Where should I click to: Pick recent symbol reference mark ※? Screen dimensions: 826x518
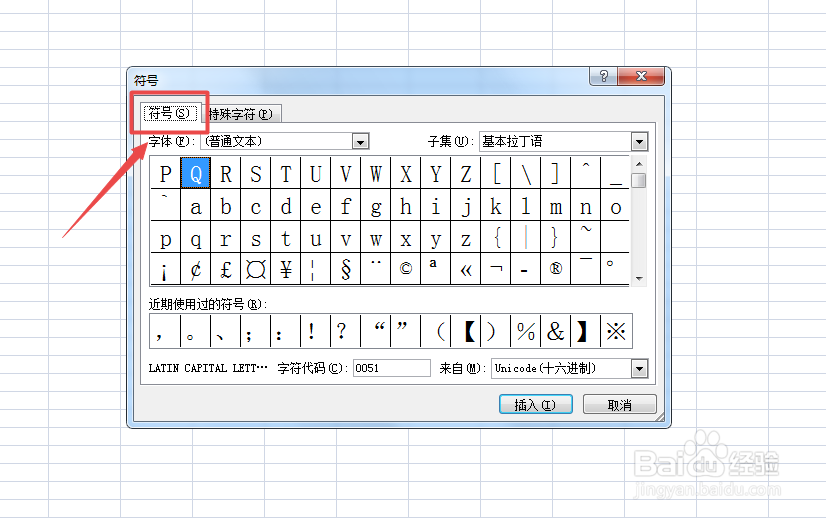[x=616, y=331]
